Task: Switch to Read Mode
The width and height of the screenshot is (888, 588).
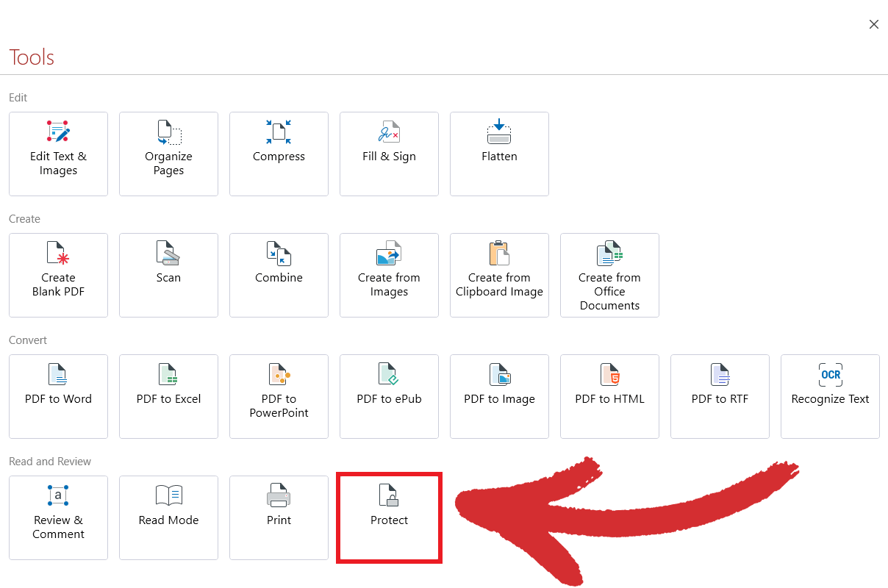Action: (168, 517)
